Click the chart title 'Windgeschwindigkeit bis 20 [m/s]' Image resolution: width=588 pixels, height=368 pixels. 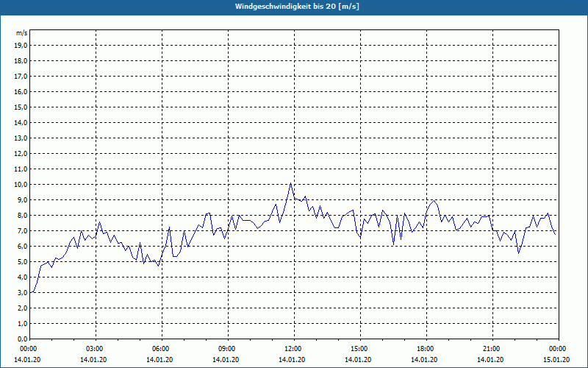click(297, 7)
